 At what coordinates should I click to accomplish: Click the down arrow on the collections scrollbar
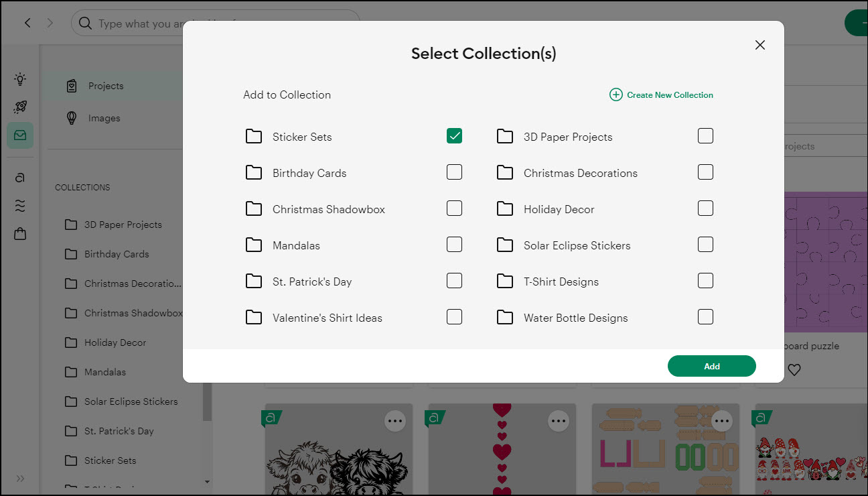tap(207, 483)
